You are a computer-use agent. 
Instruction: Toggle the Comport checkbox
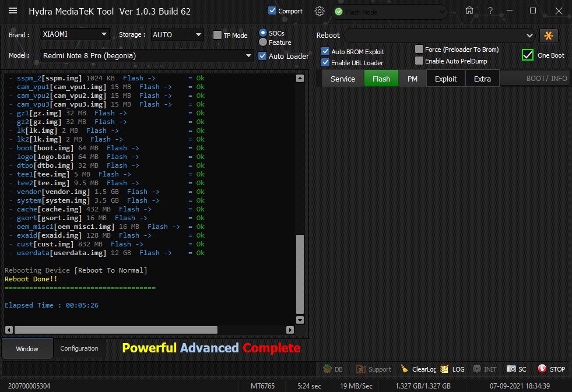(x=272, y=10)
